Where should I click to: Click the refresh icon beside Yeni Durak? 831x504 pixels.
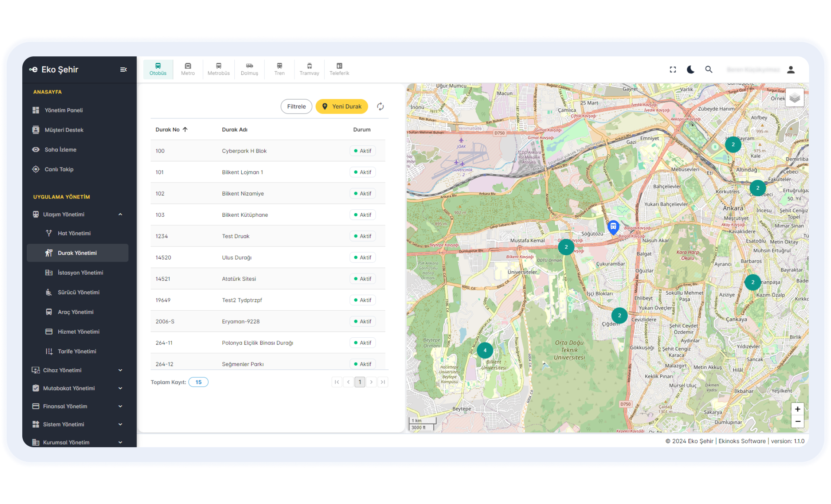pos(380,107)
